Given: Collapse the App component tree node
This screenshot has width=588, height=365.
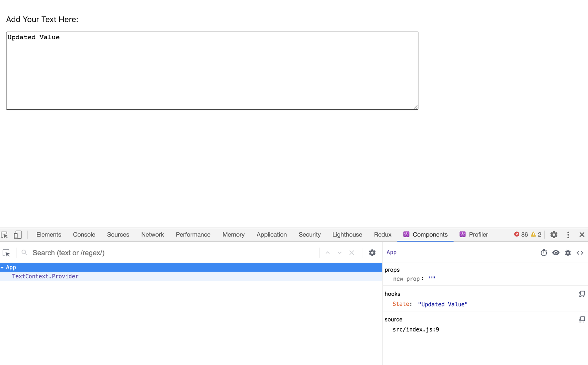Looking at the screenshot, I should (x=2, y=267).
